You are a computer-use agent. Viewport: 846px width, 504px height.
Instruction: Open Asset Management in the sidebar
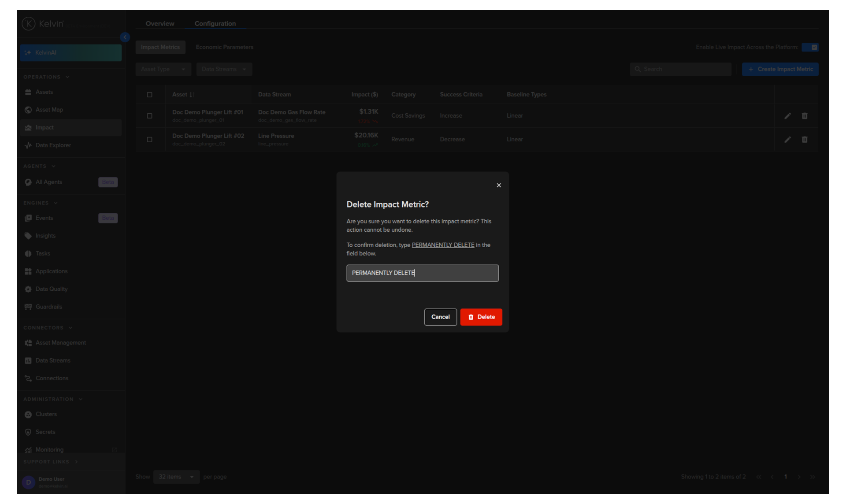(x=70, y=343)
